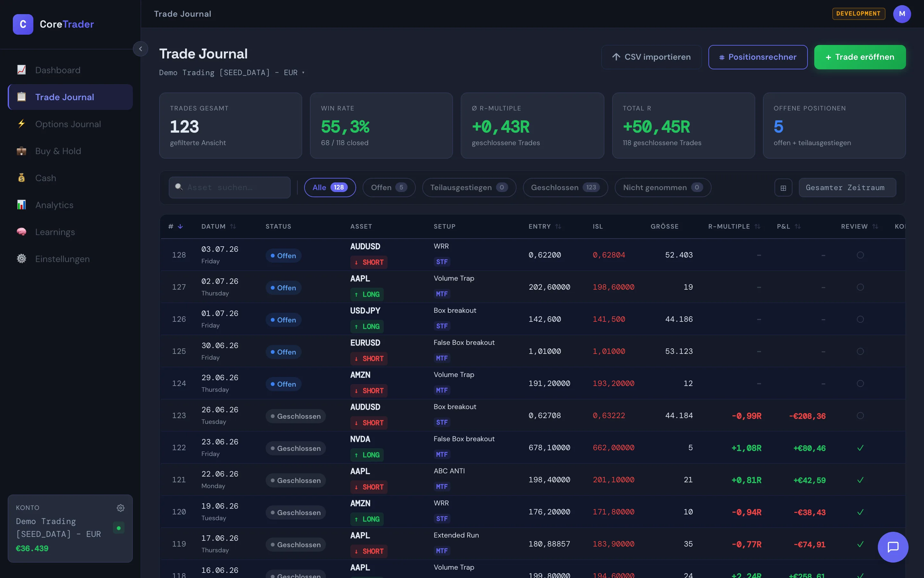This screenshot has height=578, width=924.
Task: Click green review checkmark for trade 122
Action: 860,448
